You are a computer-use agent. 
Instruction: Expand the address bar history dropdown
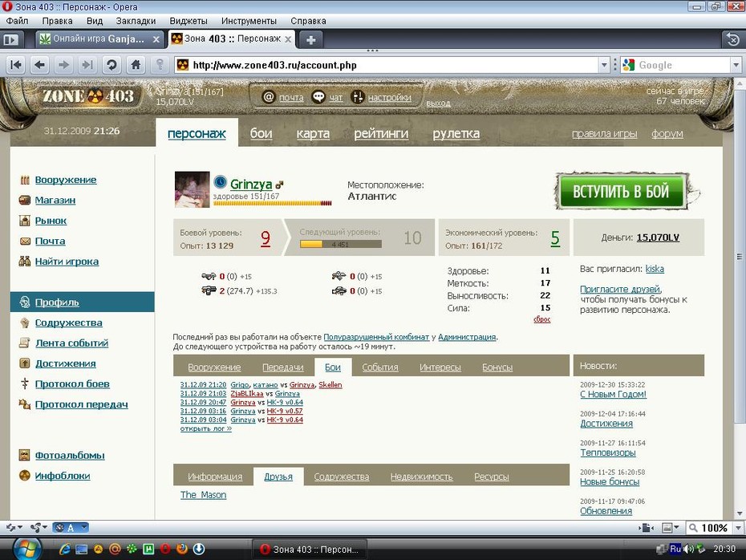tap(604, 65)
